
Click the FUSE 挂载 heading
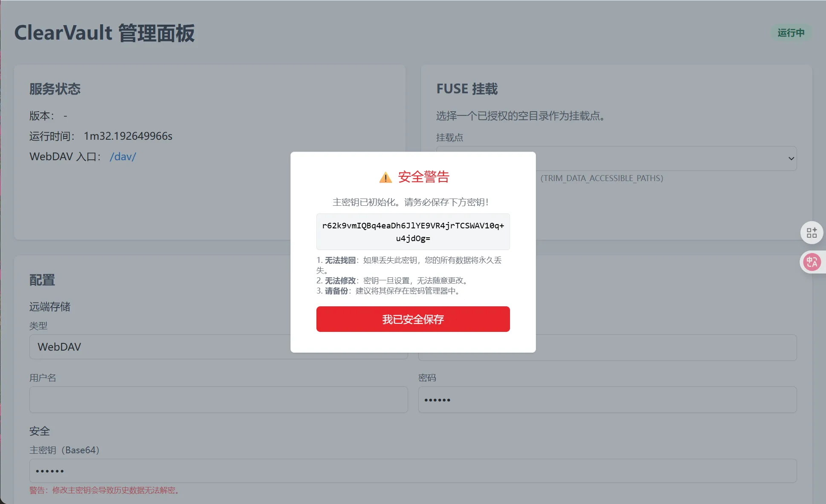[x=467, y=89]
